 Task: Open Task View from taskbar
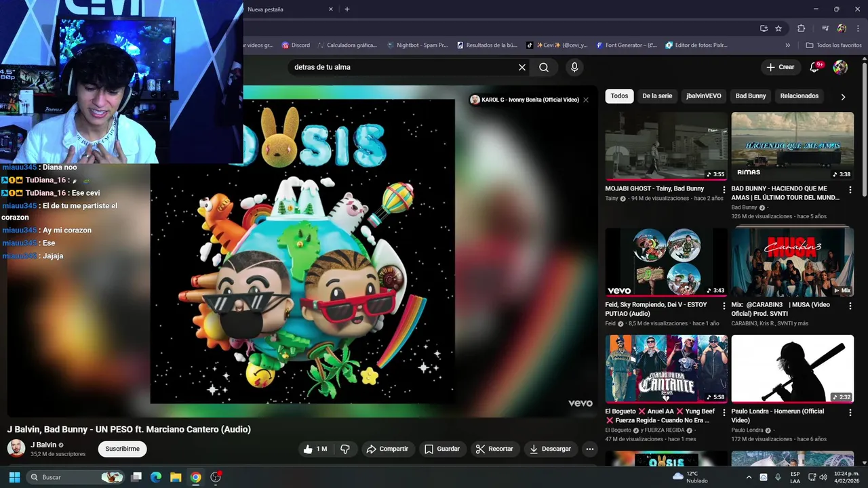(136, 477)
